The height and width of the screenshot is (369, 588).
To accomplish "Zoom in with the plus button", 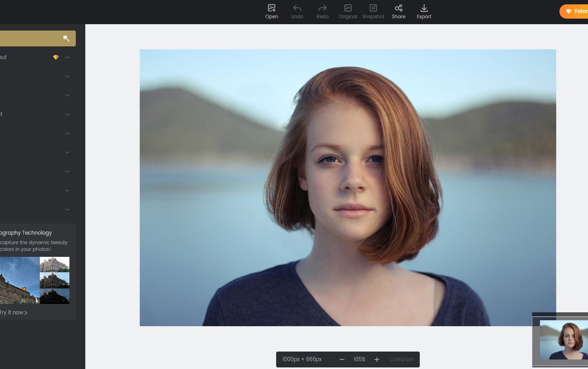I will tap(377, 359).
